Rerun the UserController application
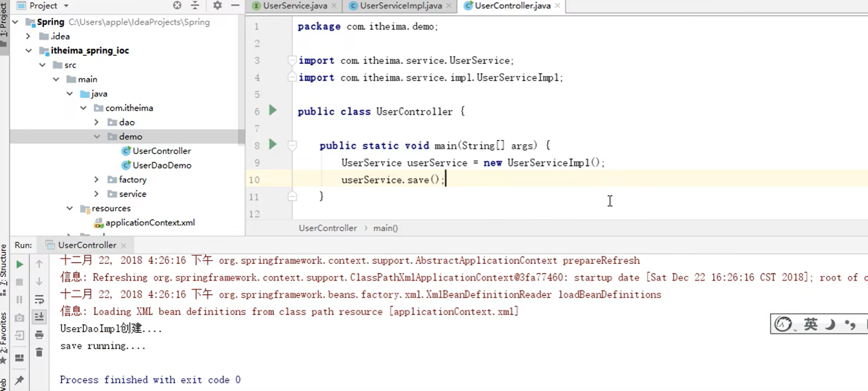This screenshot has height=391, width=868. pos(19,264)
